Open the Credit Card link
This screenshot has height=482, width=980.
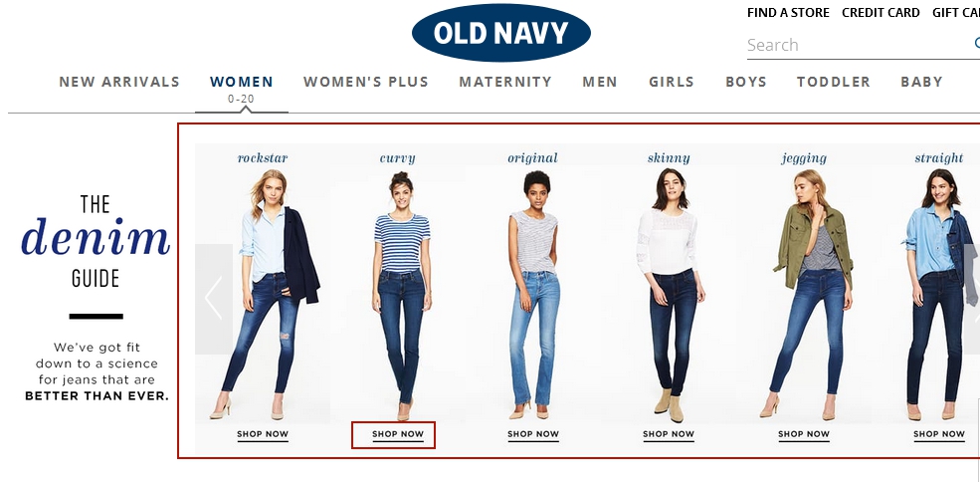[881, 13]
